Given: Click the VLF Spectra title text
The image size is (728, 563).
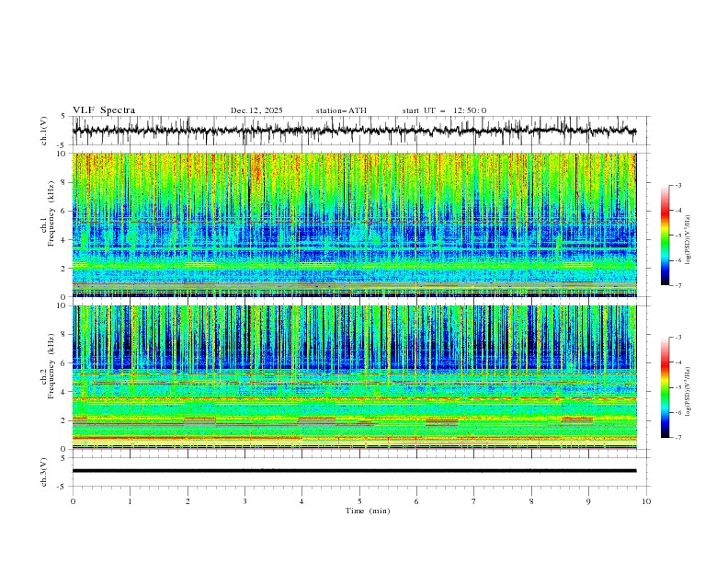Looking at the screenshot, I should pyautogui.click(x=104, y=110).
